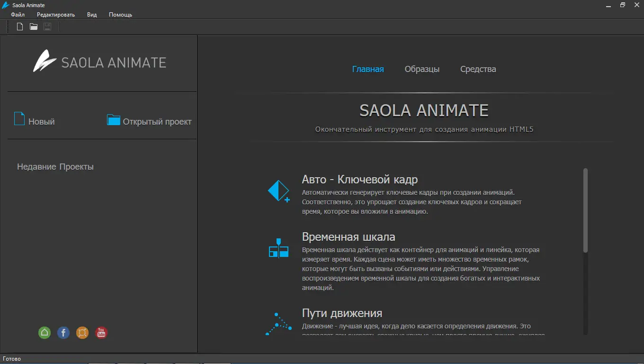Open the green home website icon
The image size is (644, 364).
[x=45, y=333]
